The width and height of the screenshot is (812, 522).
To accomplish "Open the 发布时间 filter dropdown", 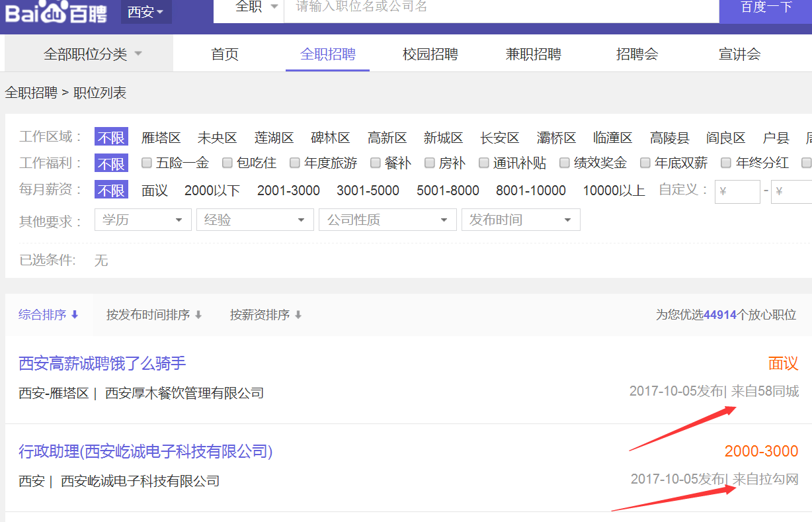I will [520, 220].
